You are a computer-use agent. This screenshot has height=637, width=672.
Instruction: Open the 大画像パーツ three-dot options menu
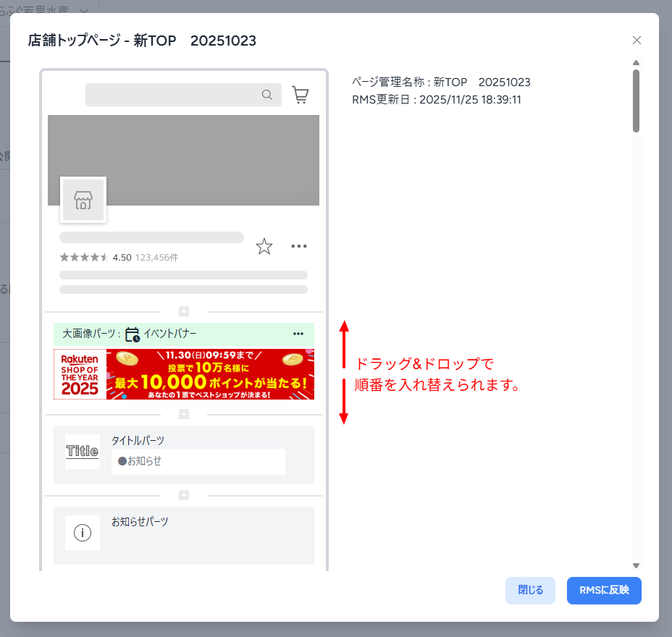(x=298, y=334)
